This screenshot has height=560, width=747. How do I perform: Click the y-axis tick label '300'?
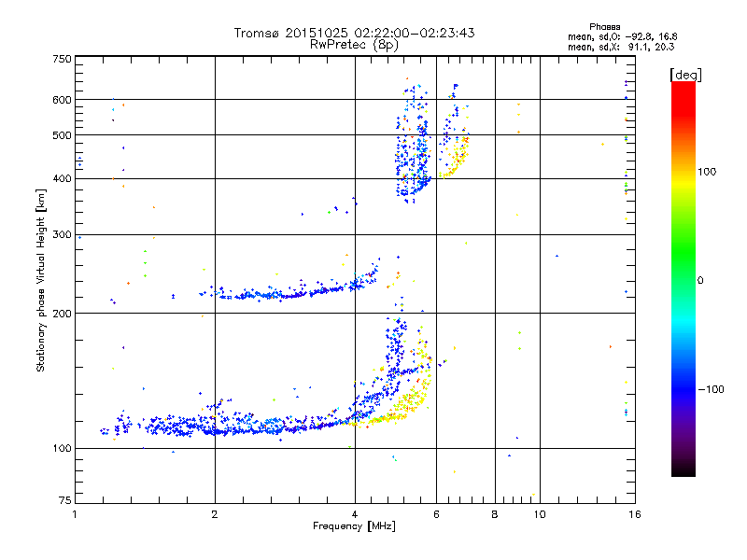[63, 235]
